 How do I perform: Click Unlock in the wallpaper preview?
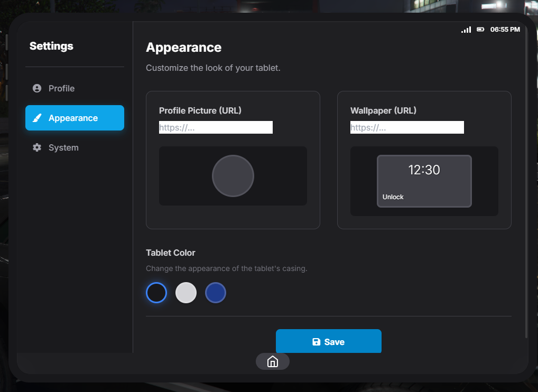(393, 197)
